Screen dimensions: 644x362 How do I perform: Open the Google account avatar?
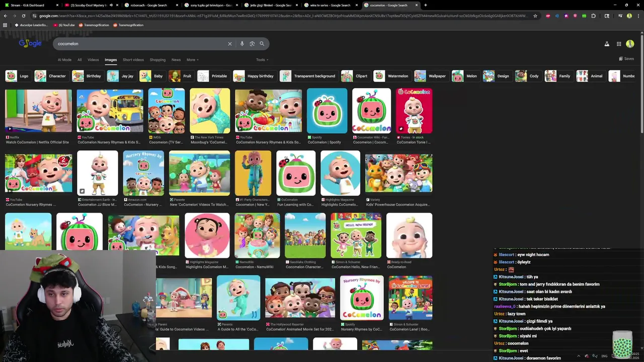630,44
